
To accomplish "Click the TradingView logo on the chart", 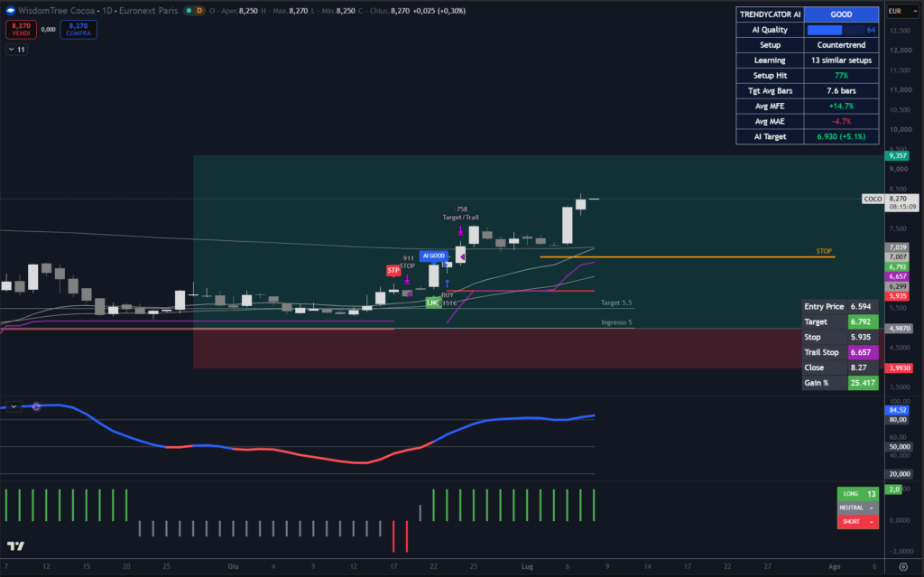I will [16, 545].
